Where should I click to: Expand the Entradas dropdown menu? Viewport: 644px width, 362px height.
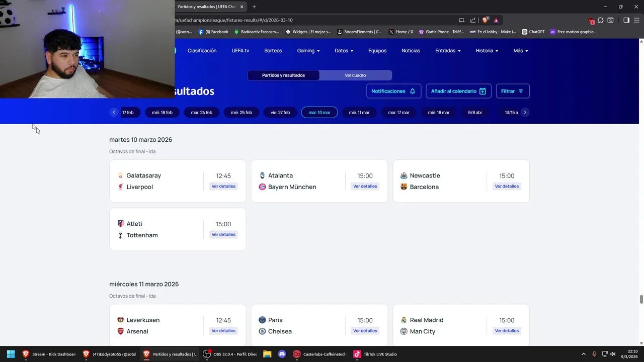(448, 51)
